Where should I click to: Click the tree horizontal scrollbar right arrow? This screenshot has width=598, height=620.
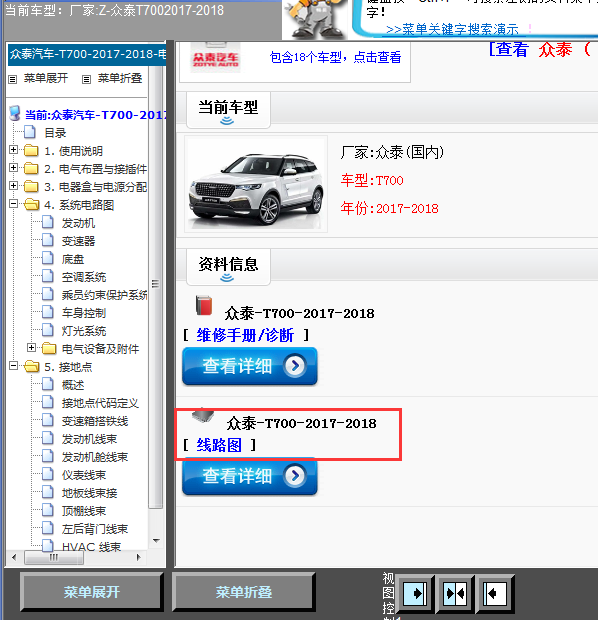pyautogui.click(x=138, y=558)
